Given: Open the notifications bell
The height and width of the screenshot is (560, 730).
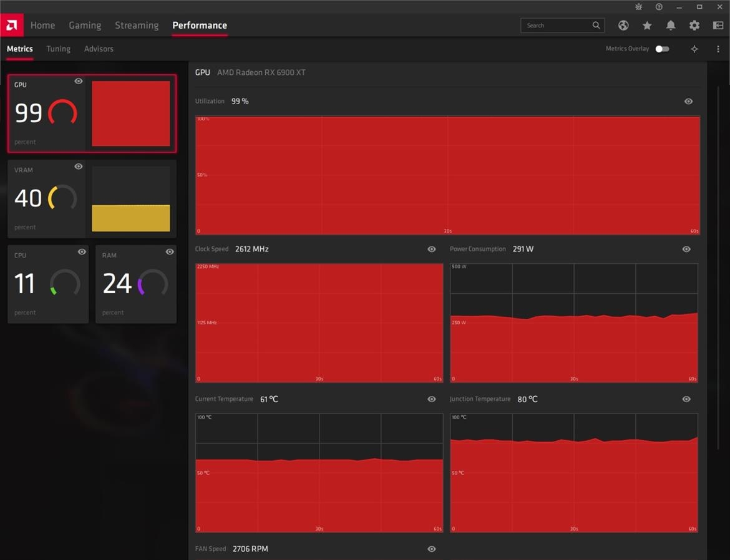Looking at the screenshot, I should tap(671, 26).
